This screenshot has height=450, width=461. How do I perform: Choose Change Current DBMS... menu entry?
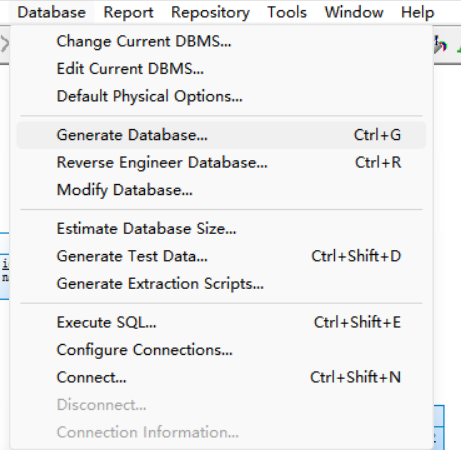coord(221,42)
